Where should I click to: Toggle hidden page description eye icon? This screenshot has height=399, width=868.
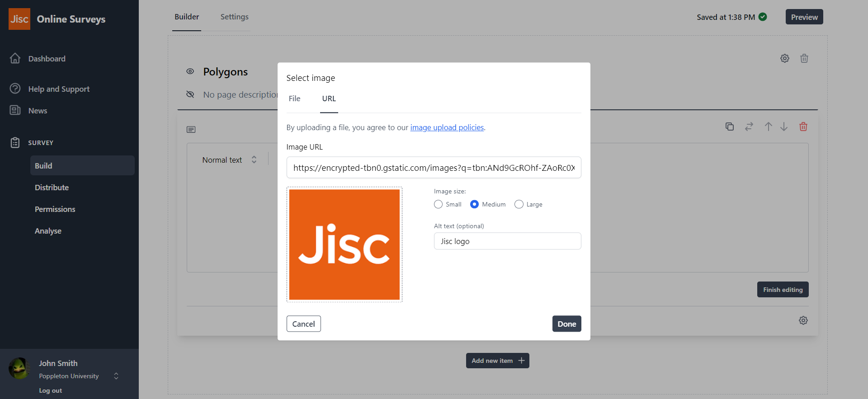190,94
